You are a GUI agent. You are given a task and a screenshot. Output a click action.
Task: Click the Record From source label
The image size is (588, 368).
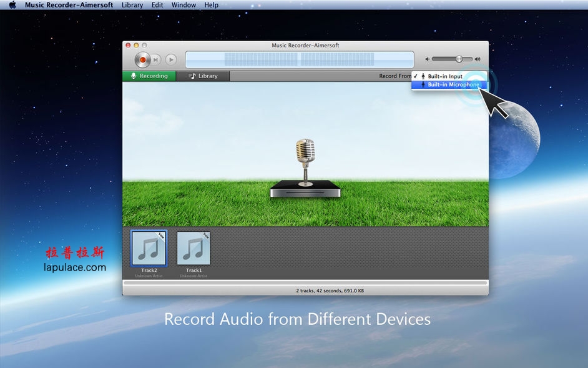coord(395,76)
